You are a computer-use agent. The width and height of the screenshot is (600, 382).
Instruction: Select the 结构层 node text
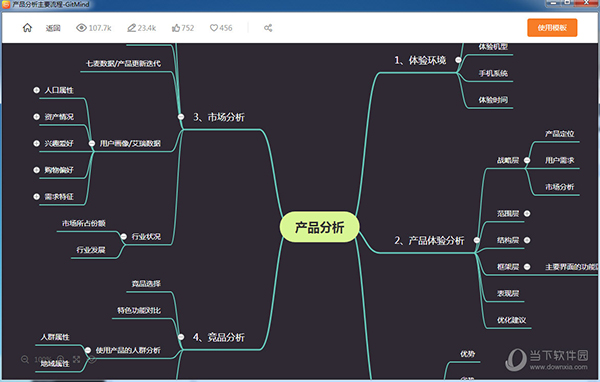(508, 240)
